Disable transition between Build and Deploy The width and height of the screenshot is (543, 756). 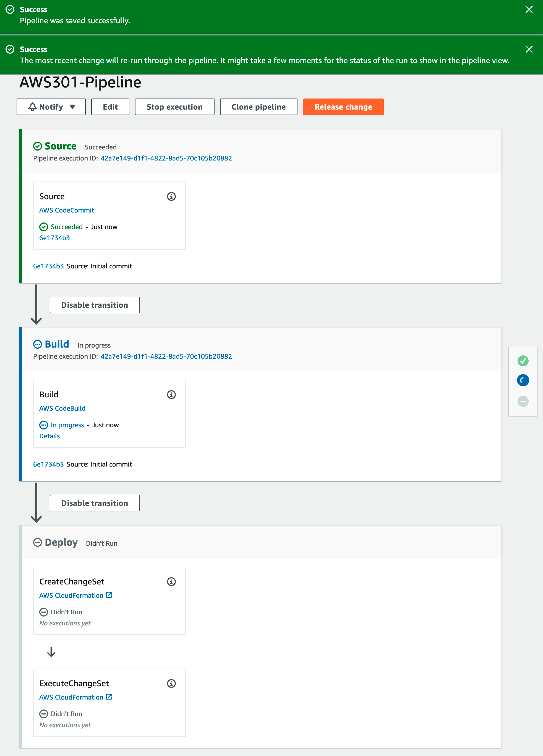pos(95,503)
